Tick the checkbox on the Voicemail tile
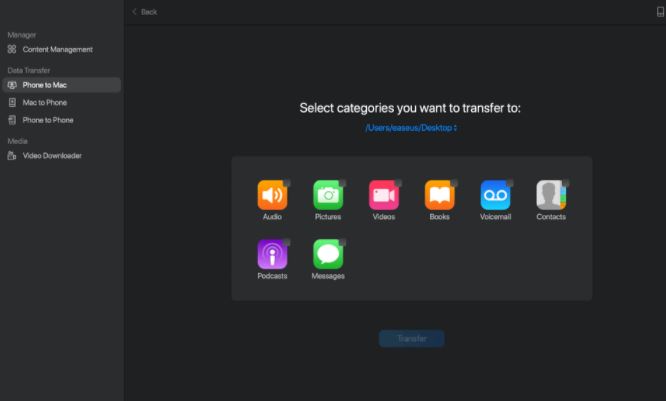 [509, 183]
